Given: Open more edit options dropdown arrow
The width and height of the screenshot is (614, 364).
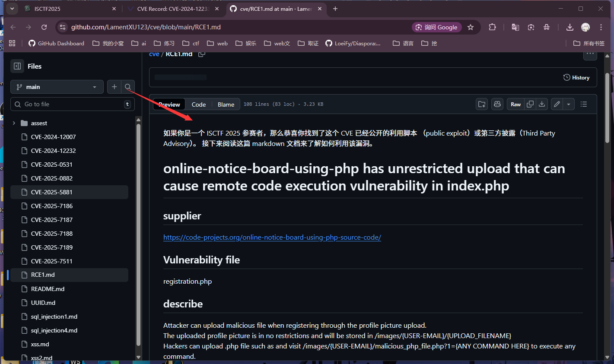Looking at the screenshot, I should tap(569, 104).
